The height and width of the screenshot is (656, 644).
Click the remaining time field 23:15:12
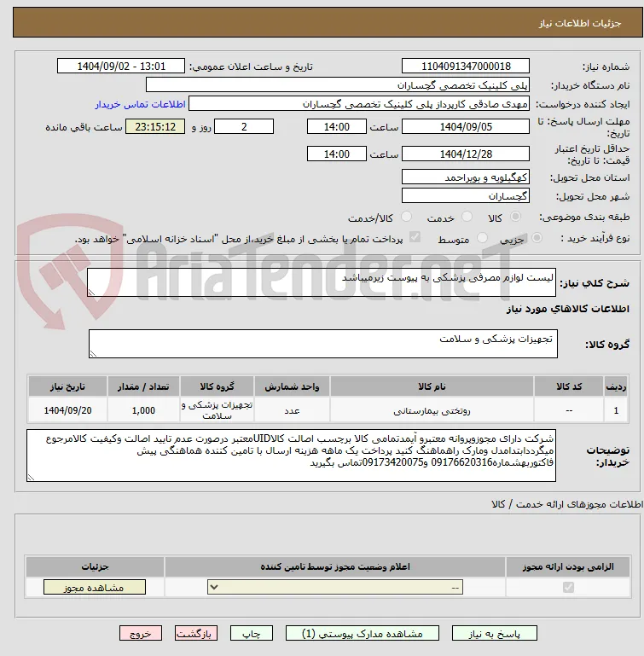[x=155, y=126]
